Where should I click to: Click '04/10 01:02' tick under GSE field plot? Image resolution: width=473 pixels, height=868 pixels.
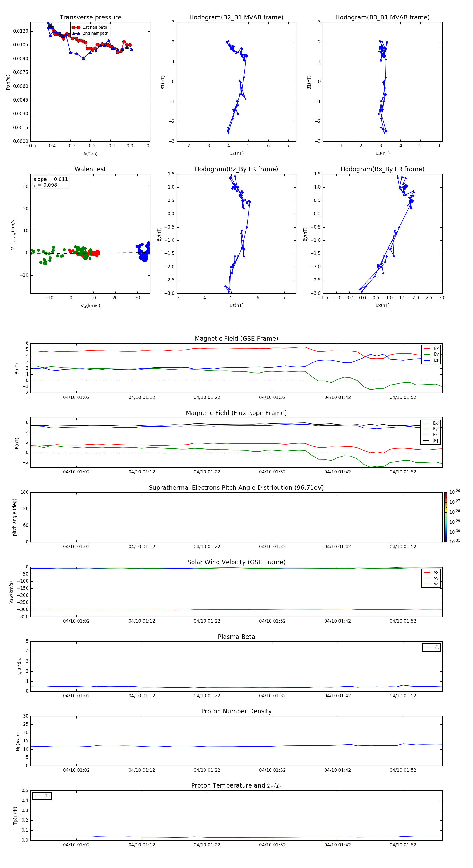(x=76, y=398)
